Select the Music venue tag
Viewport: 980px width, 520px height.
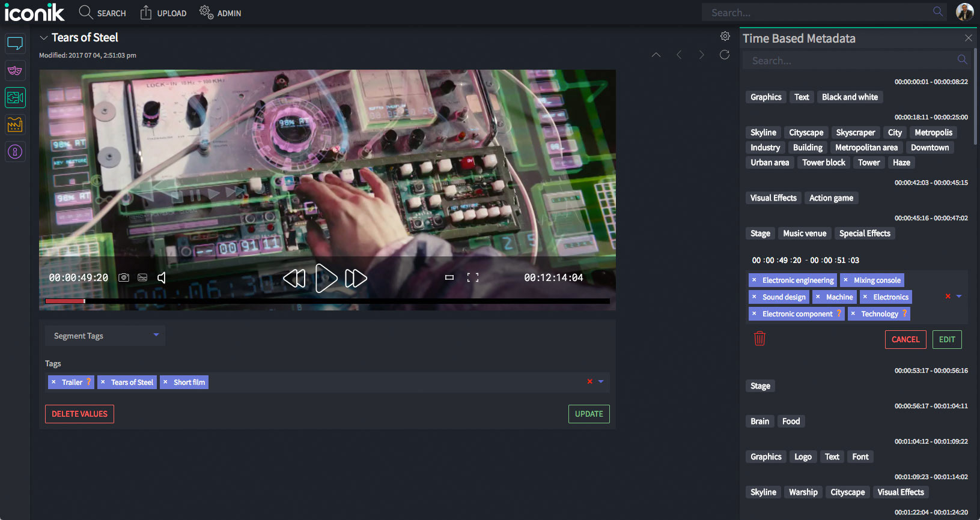pos(805,233)
